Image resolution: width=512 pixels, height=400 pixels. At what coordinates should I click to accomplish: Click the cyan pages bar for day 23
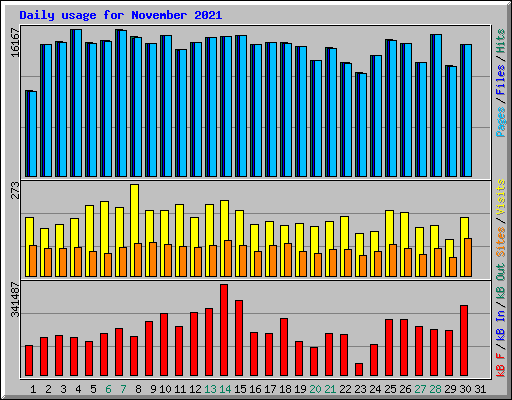pyautogui.click(x=363, y=125)
